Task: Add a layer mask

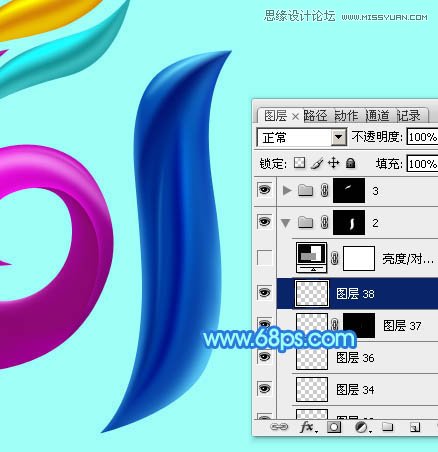Action: [334, 427]
